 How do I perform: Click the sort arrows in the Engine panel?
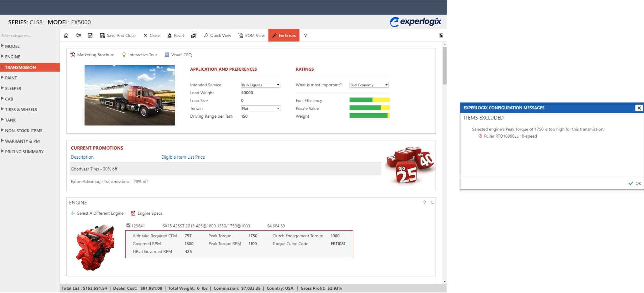tap(432, 202)
